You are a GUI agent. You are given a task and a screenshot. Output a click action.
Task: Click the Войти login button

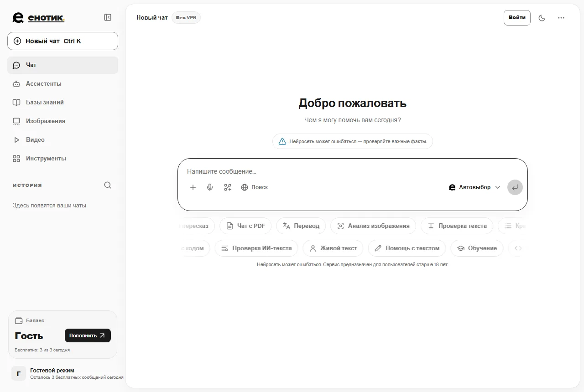click(x=517, y=18)
